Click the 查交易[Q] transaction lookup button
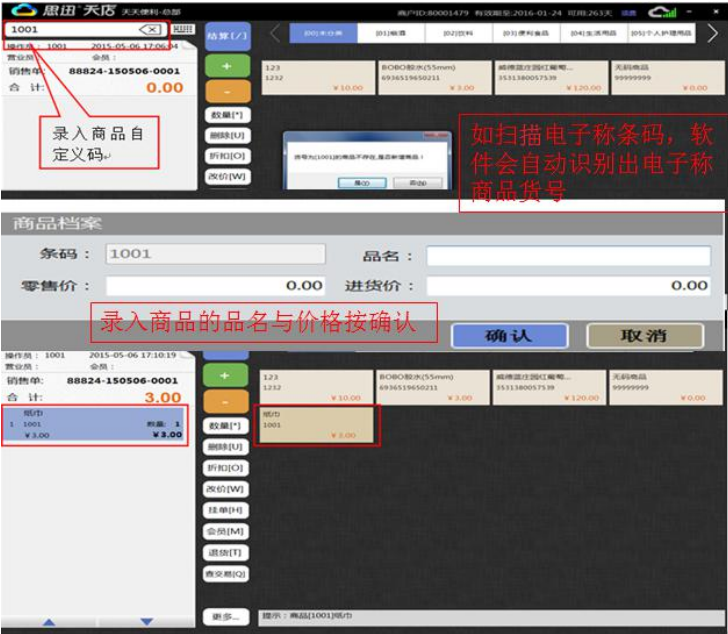728x634 pixels. [x=226, y=574]
